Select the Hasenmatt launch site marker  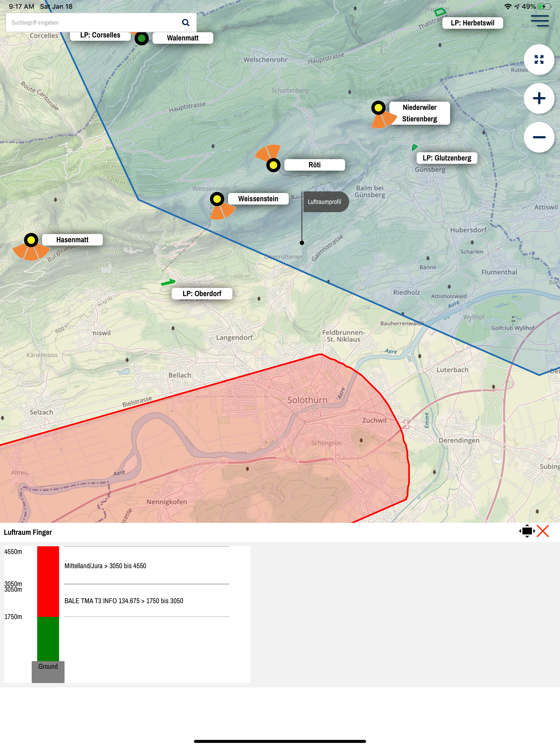31,240
